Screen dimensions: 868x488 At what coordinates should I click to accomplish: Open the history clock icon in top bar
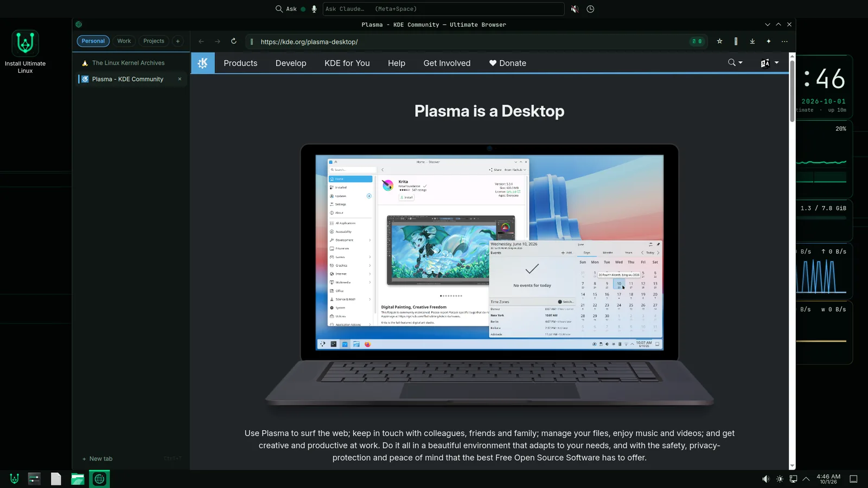(590, 9)
